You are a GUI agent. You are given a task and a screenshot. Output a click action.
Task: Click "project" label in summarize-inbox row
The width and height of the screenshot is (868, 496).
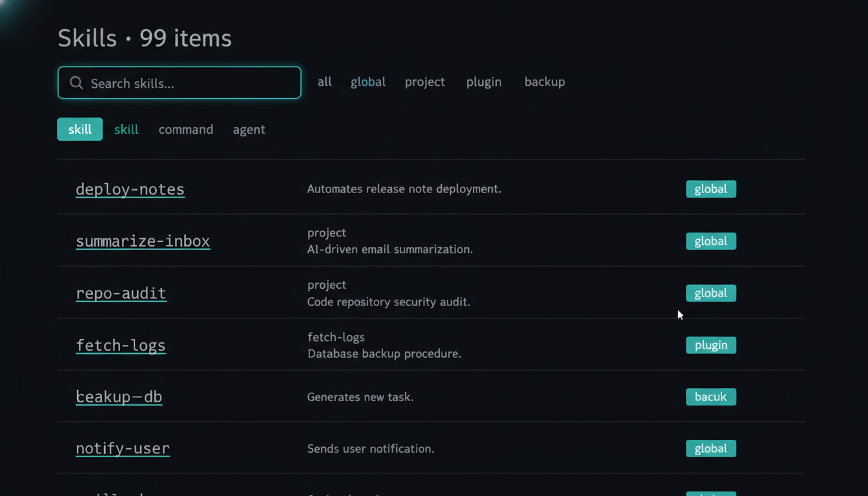[327, 233]
